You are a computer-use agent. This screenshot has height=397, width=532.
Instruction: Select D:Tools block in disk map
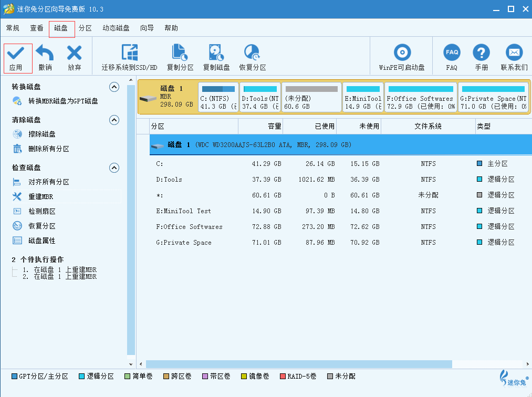[x=260, y=97]
